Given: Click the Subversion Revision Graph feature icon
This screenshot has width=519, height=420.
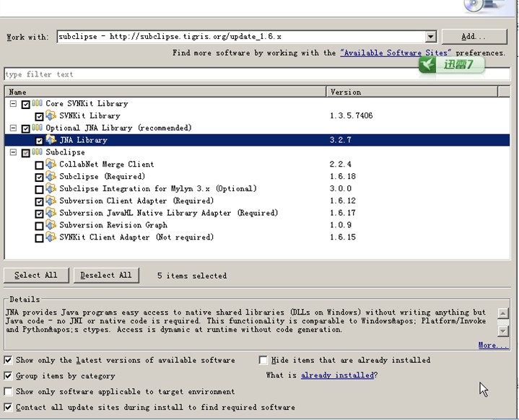Looking at the screenshot, I should point(51,224).
